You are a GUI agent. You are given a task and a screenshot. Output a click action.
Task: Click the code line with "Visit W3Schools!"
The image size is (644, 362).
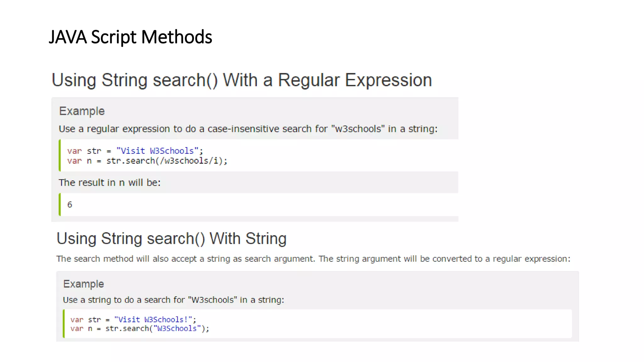click(133, 320)
